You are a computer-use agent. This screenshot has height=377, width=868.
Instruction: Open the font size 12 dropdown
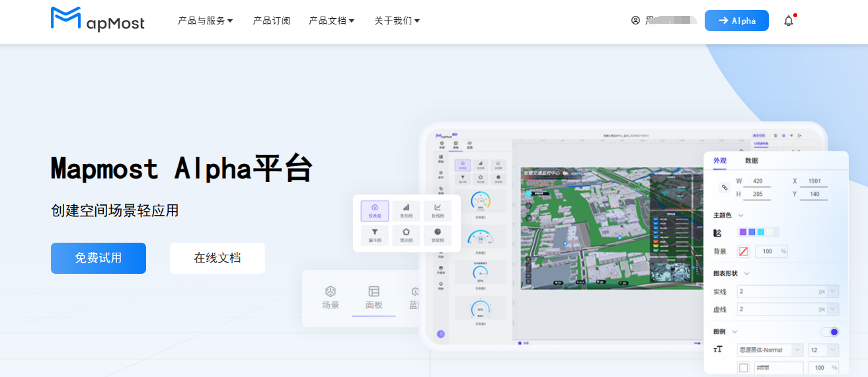pyautogui.click(x=824, y=350)
